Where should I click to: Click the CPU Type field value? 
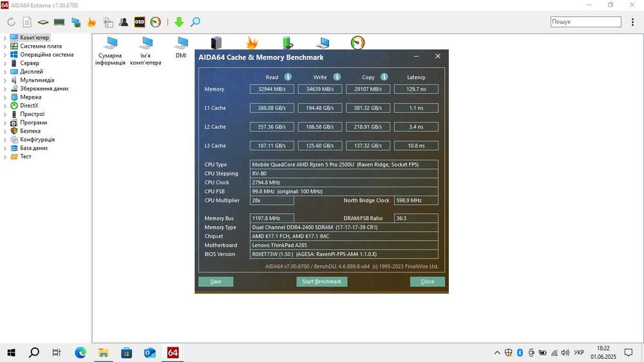click(x=344, y=164)
